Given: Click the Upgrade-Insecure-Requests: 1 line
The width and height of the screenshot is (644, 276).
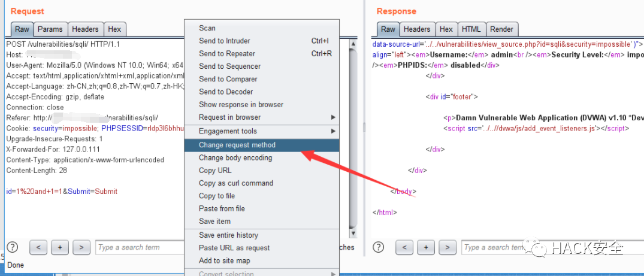Looking at the screenshot, I should click(55, 139).
